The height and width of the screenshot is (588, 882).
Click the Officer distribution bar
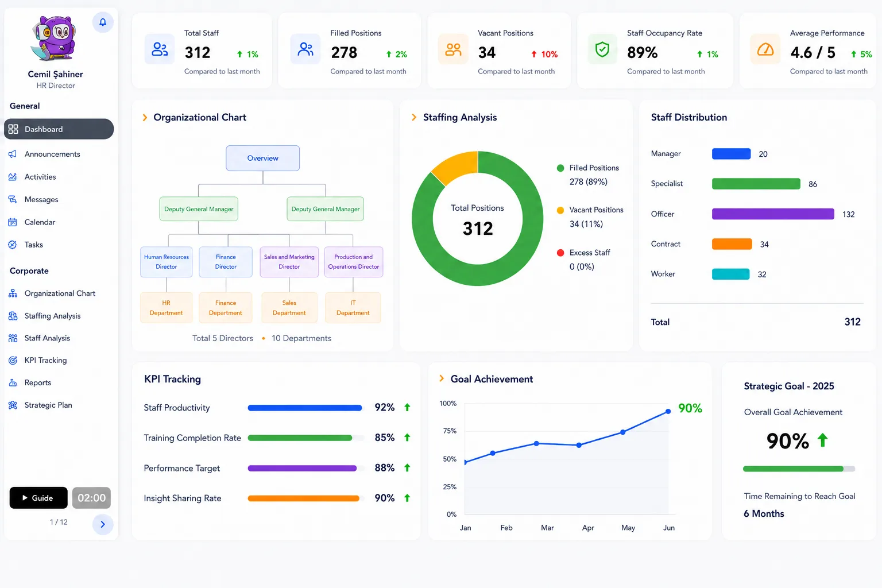tap(773, 214)
